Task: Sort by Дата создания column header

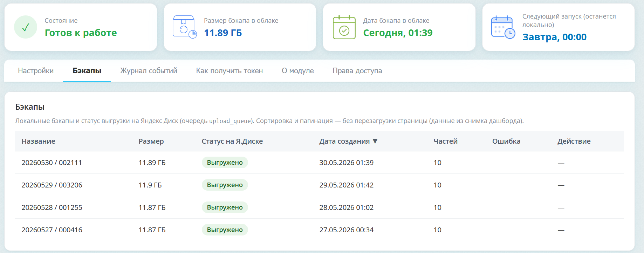Action: point(349,141)
